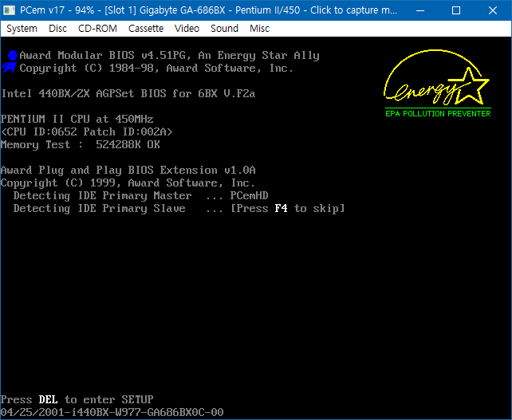
Task: Click the blue Award ribbon logo
Action: point(10,61)
